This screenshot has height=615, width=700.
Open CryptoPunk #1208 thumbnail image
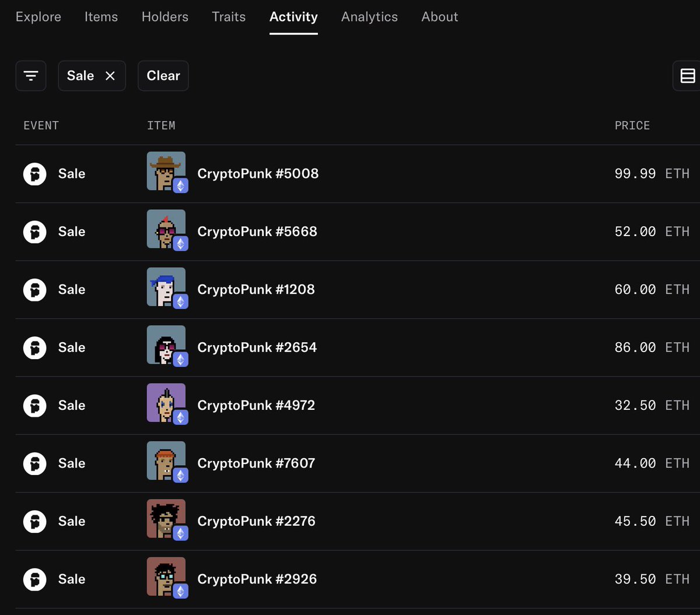(x=166, y=287)
